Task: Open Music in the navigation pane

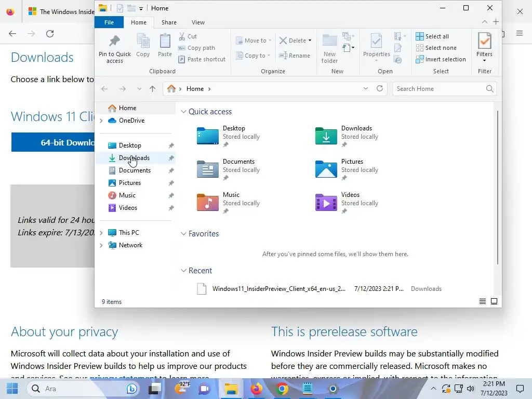Action: coord(136,195)
